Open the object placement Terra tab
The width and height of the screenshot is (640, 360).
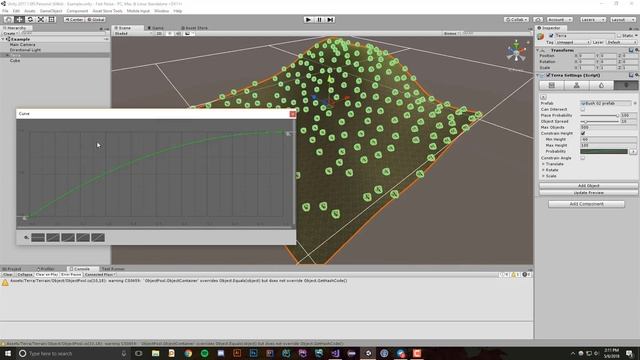click(626, 85)
